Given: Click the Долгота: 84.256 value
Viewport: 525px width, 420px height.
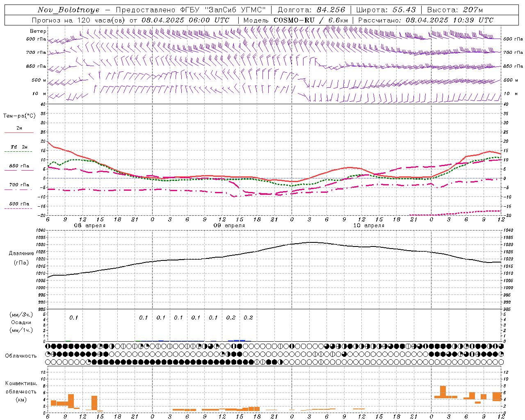Looking at the screenshot, I should tap(311, 10).
